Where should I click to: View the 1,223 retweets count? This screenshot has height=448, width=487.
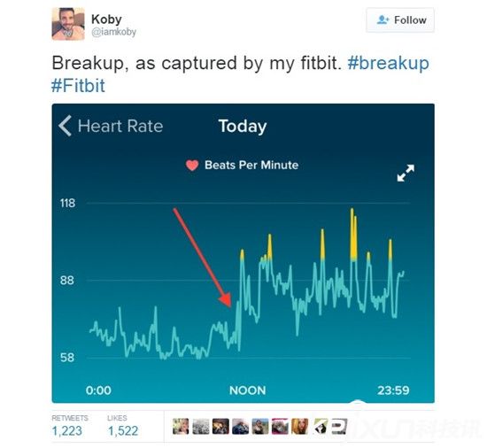67,431
